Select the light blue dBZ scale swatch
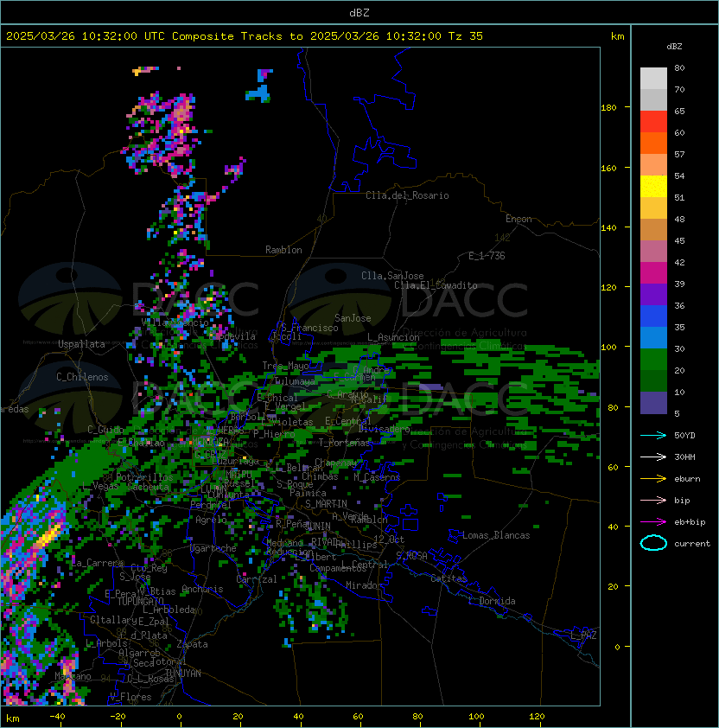The width and height of the screenshot is (719, 728). 653,337
